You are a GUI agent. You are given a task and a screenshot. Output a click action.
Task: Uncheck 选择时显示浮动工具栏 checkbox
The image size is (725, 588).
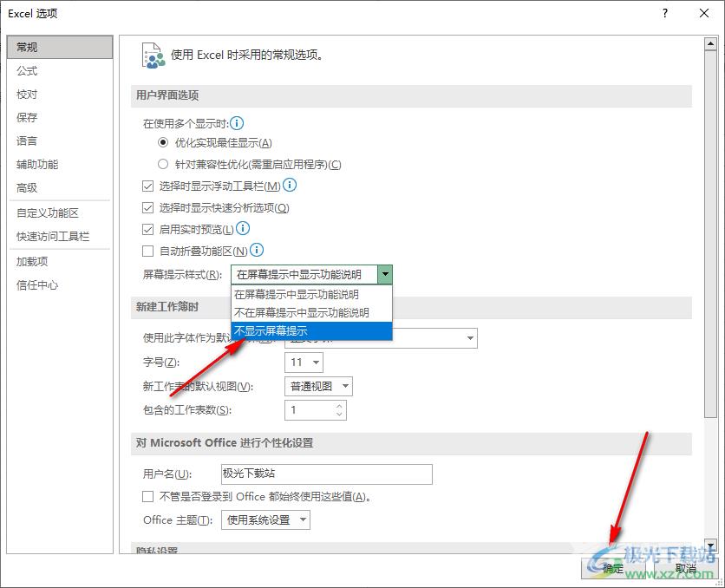click(147, 186)
